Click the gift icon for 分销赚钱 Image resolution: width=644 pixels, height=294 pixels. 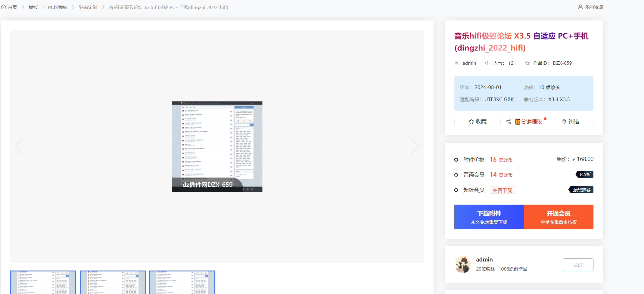coord(518,121)
